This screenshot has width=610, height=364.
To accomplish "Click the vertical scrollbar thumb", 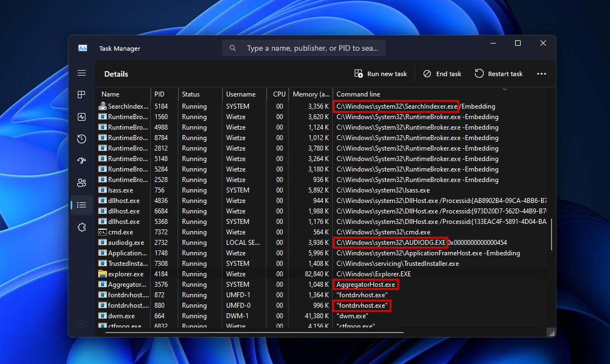I will [x=551, y=234].
